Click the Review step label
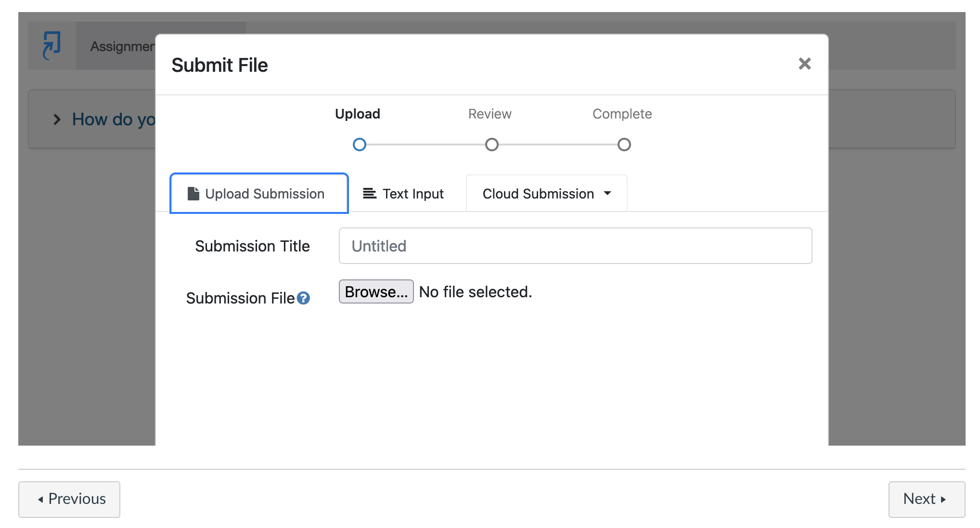Screen dimensions: 980x528 [x=490, y=114]
